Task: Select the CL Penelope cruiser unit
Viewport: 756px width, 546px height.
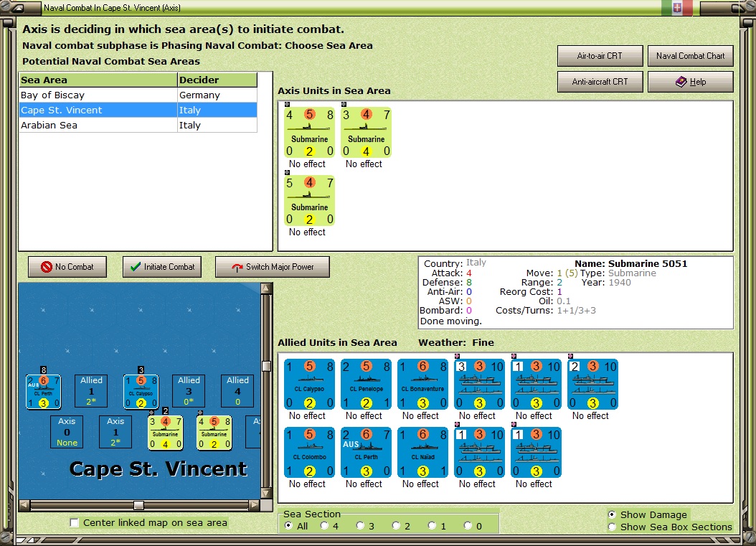Action: coord(366,385)
